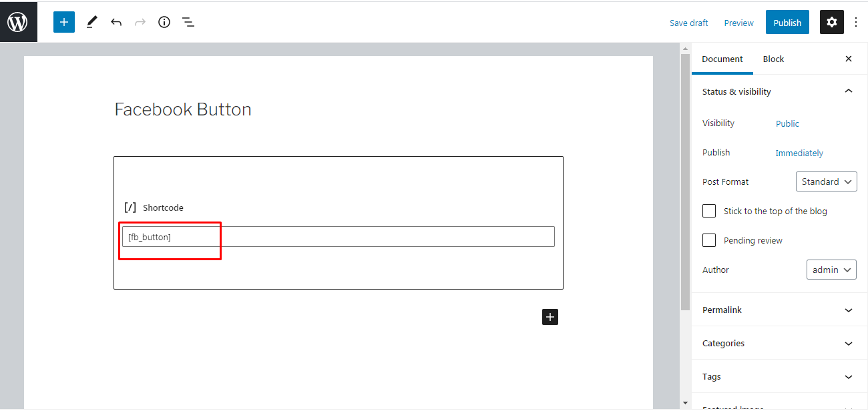
Task: Click the Publish button
Action: point(787,22)
